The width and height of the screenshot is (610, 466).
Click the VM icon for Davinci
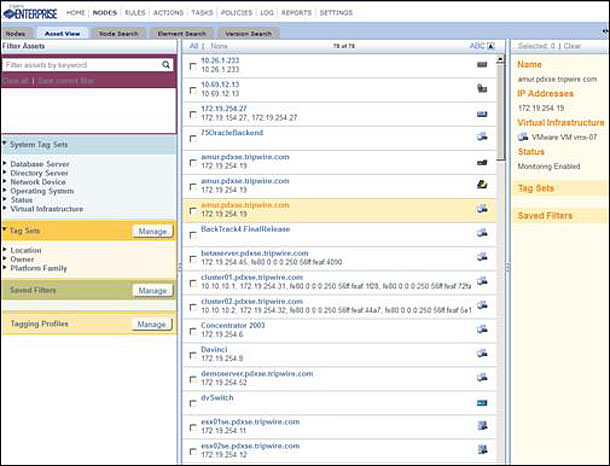coord(482,354)
